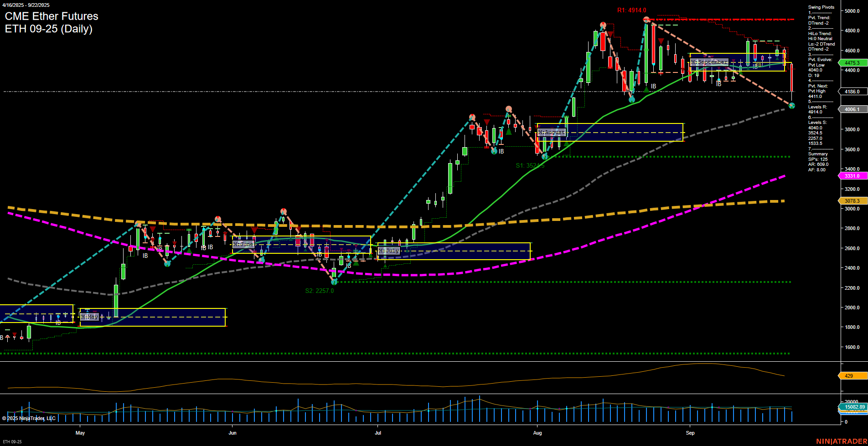The height and width of the screenshot is (446, 868).
Task: Click the red circle marker at the R1 peak
Action: (646, 19)
